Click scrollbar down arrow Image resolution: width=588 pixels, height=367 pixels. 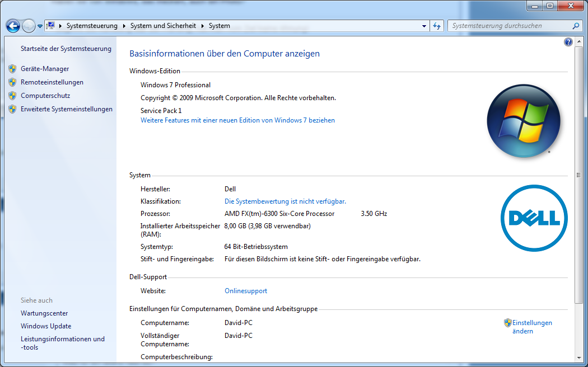(578, 357)
